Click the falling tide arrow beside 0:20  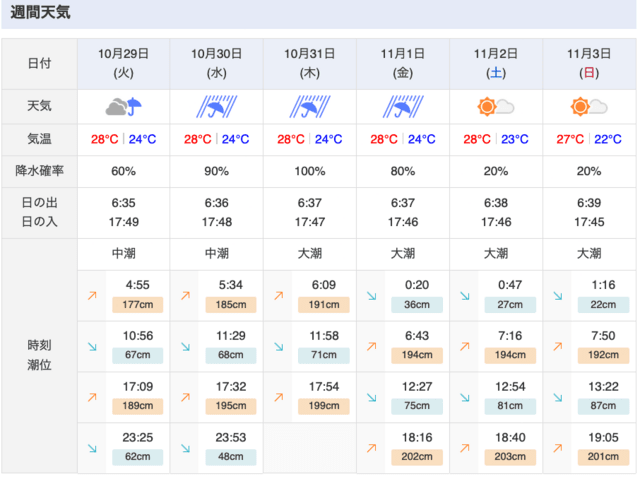[x=371, y=295]
